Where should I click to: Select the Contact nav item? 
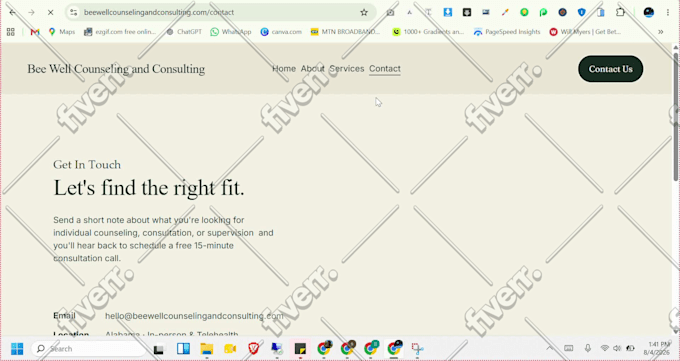click(x=385, y=69)
